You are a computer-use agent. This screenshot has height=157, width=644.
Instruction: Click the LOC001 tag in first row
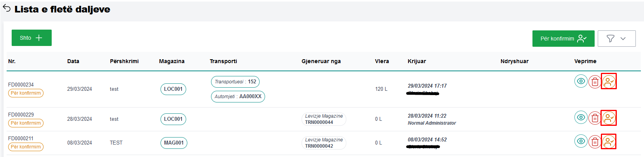tap(173, 89)
